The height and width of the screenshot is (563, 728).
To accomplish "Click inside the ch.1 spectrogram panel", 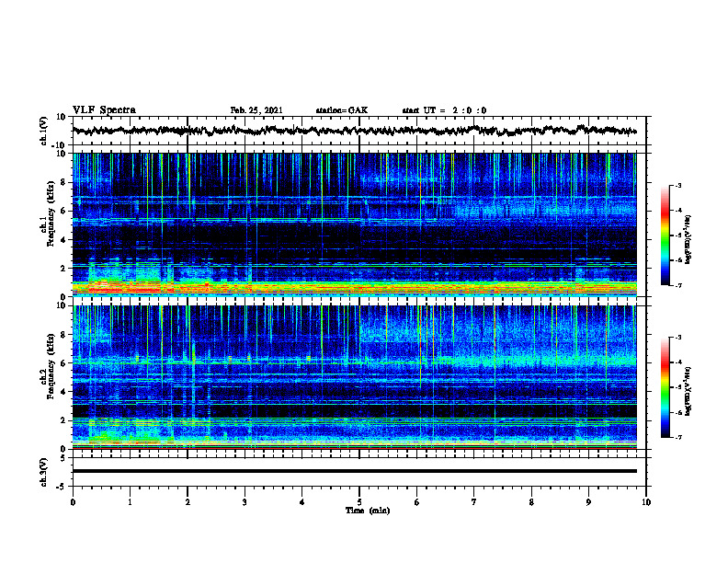I will point(354,224).
